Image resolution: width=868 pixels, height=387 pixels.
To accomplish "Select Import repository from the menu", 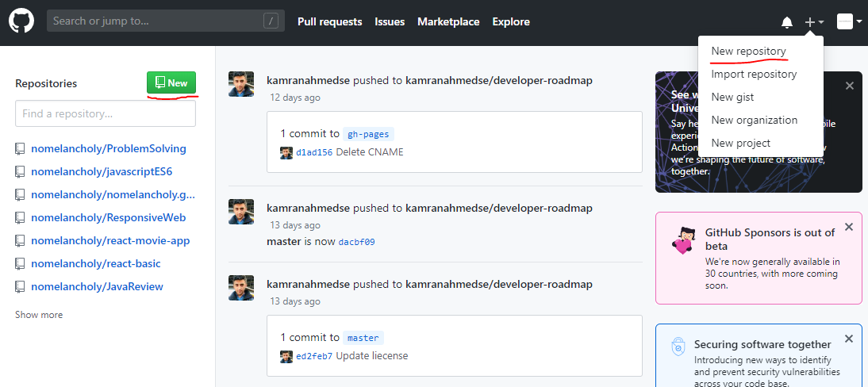I will click(x=754, y=75).
